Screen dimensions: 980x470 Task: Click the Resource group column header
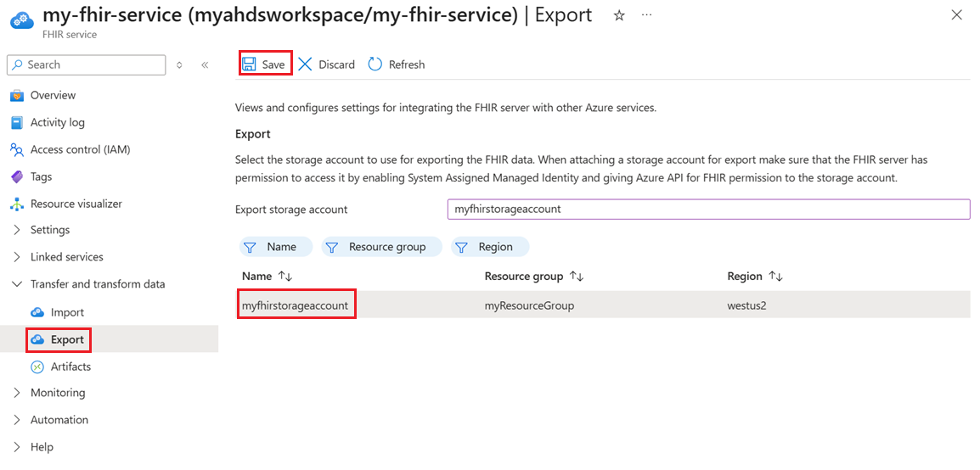coord(524,276)
